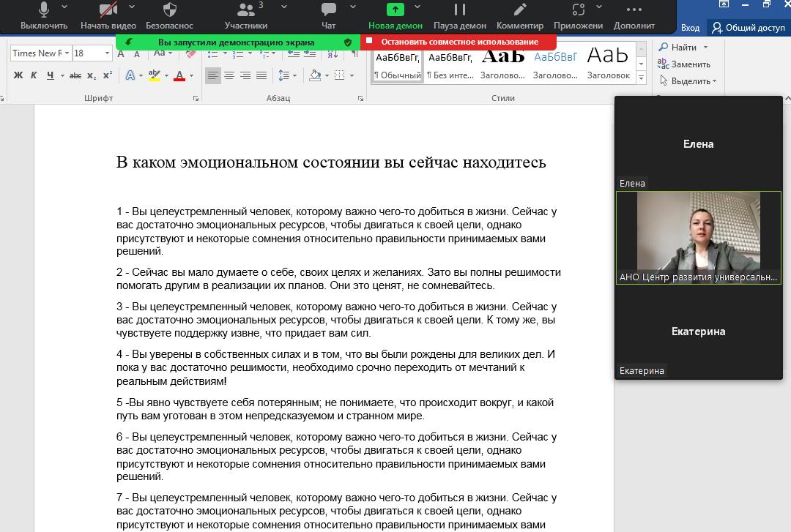Open the annotation pencil (Комментир)
This screenshot has height=532, width=791.
click(x=520, y=16)
